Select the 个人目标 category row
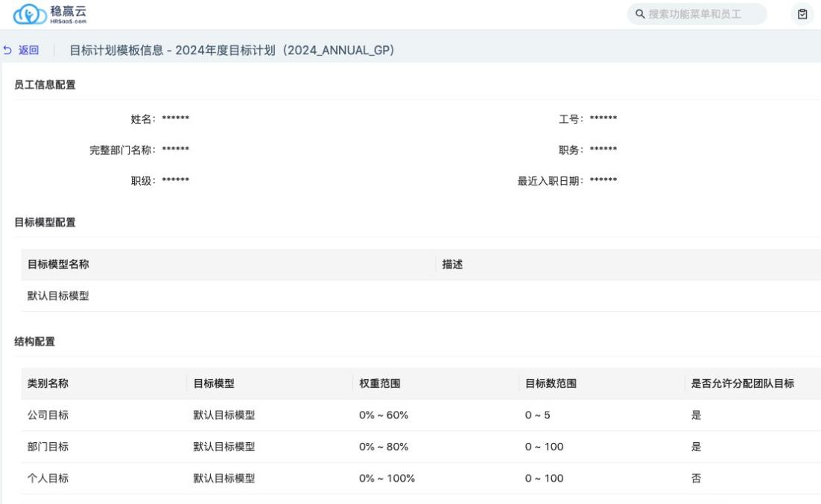The image size is (821, 504). [48, 478]
